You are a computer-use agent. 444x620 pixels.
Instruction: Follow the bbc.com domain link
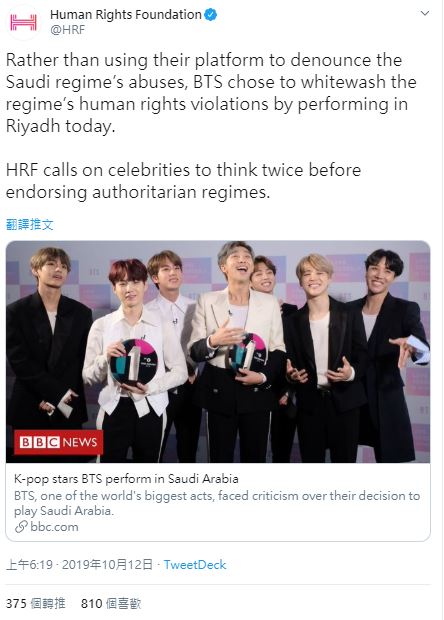[54, 527]
